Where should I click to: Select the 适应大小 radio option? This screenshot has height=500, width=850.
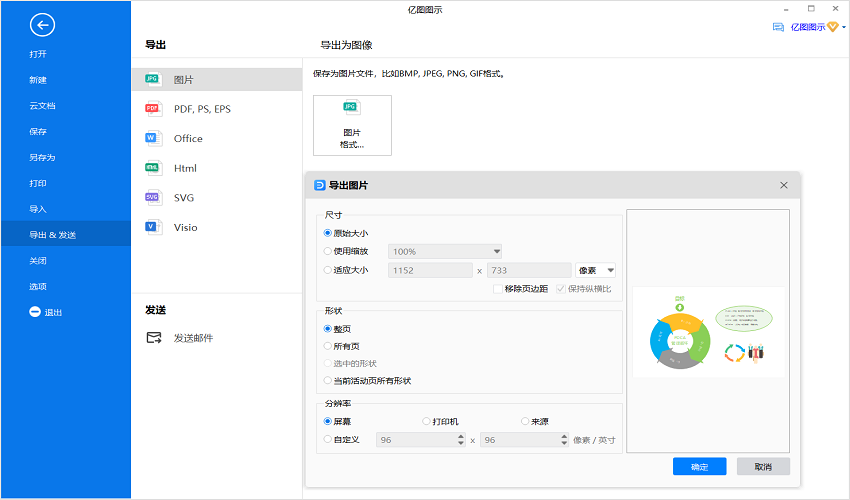click(327, 270)
